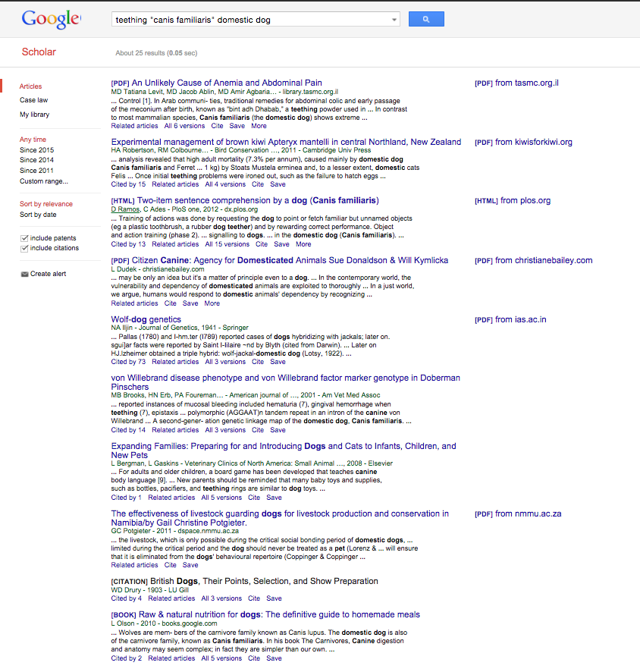
Task: Open the PDF from kiwisforkiwi.org
Action: [523, 142]
